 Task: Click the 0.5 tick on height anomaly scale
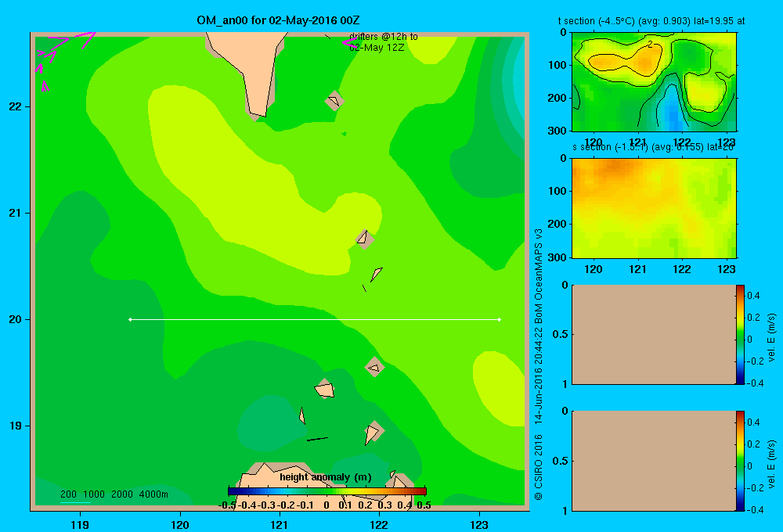click(424, 505)
